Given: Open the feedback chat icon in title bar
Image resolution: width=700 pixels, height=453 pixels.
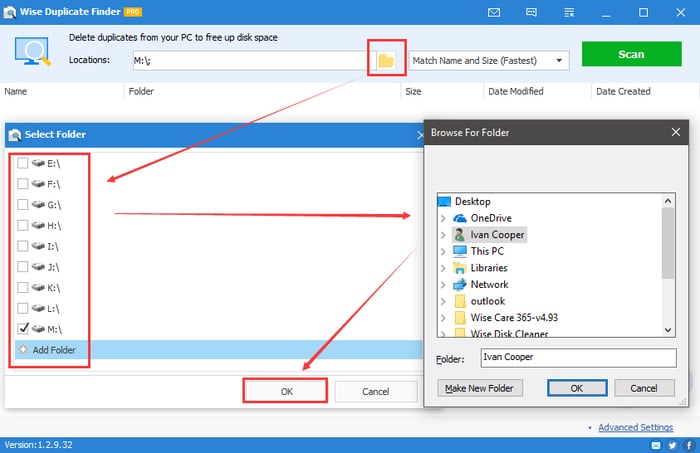Looking at the screenshot, I should pyautogui.click(x=533, y=13).
